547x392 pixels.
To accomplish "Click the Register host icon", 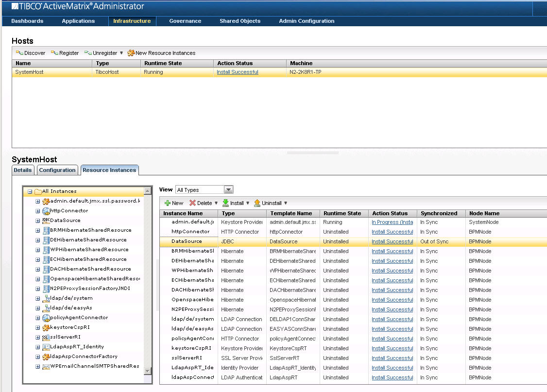I will [x=54, y=53].
